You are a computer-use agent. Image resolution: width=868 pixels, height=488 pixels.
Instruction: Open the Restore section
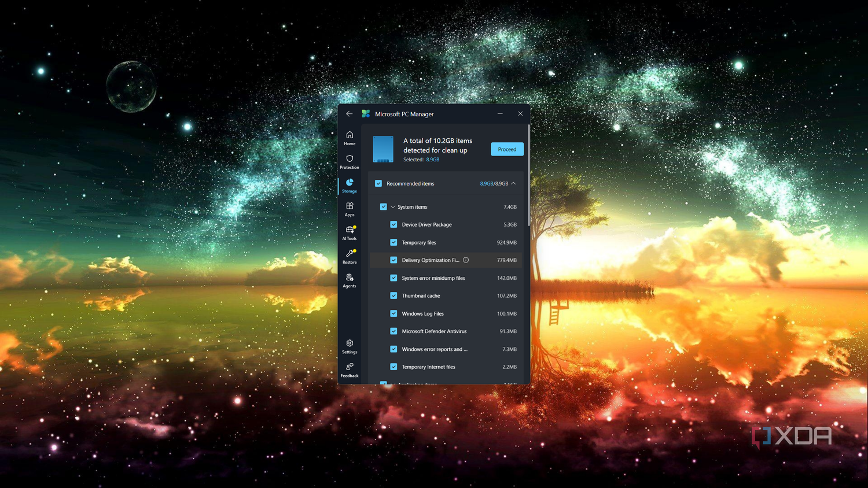click(350, 257)
